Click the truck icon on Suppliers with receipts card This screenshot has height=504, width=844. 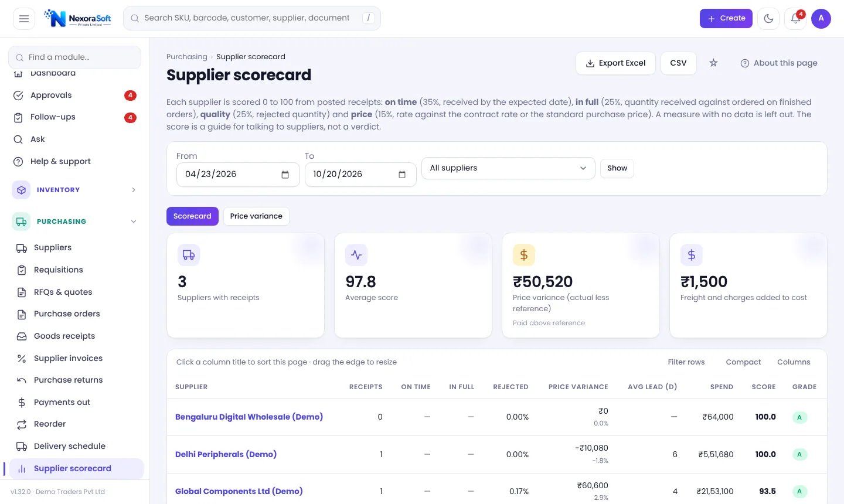pos(189,255)
